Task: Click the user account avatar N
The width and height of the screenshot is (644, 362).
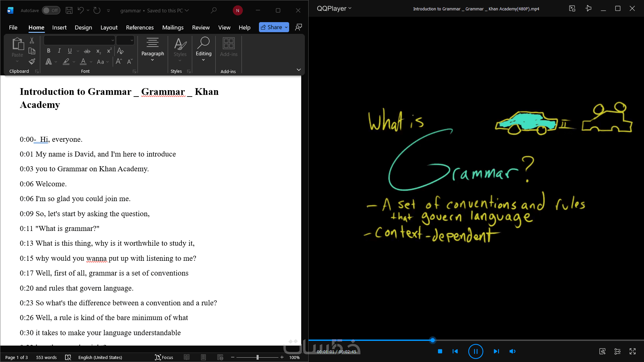Action: pos(237,10)
